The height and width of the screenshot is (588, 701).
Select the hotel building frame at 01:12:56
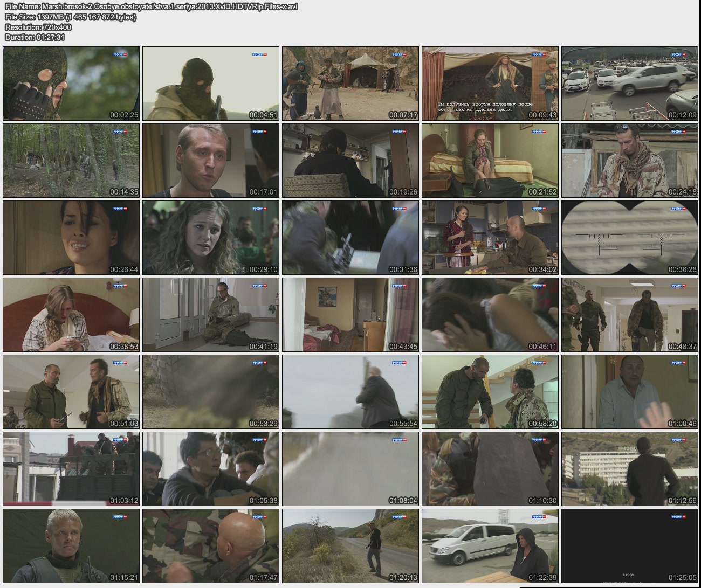[x=630, y=469]
